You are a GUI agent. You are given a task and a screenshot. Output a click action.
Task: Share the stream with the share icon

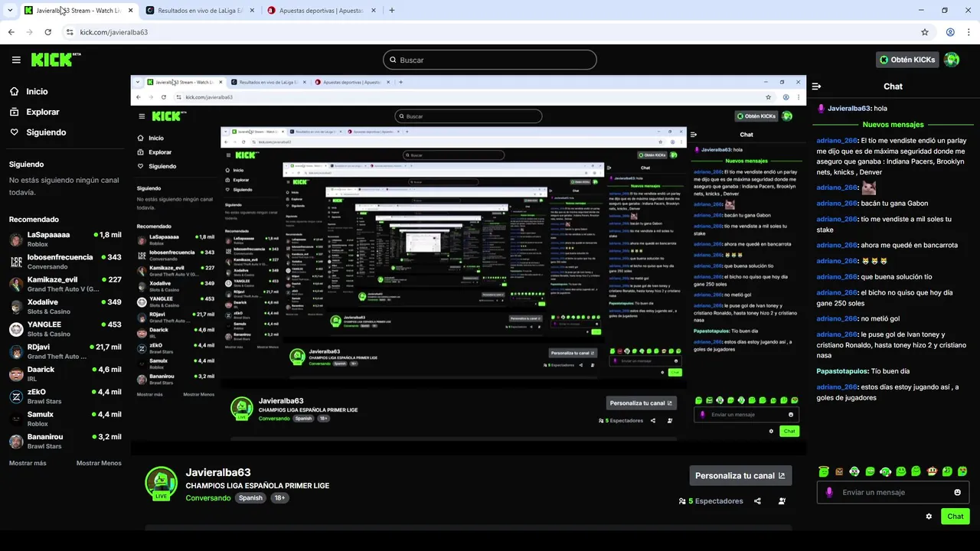(757, 501)
